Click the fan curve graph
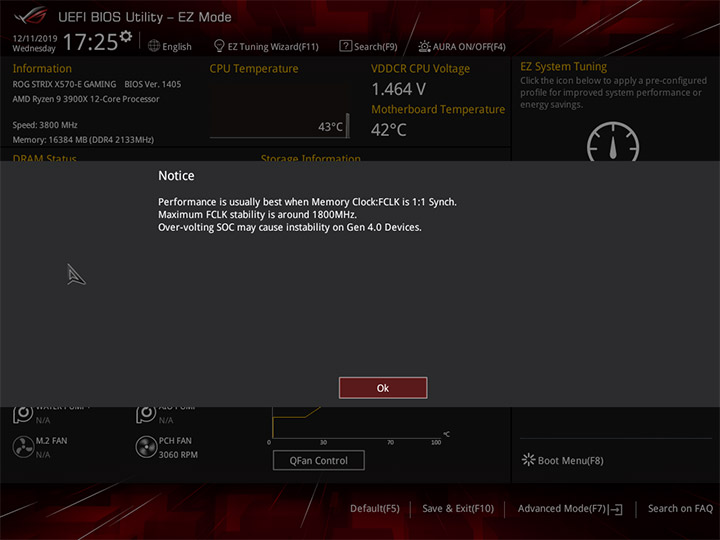Viewport: 720px width, 540px height. click(356, 425)
